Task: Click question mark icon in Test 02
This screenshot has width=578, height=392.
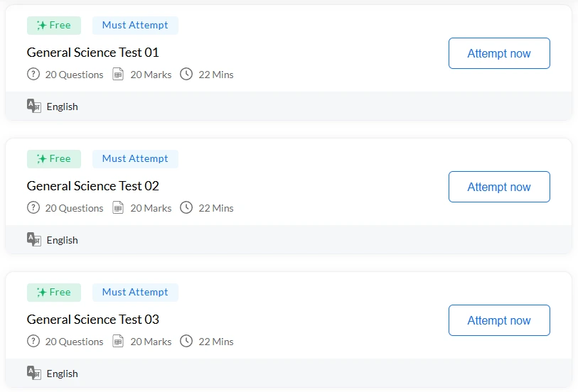Action: pyautogui.click(x=33, y=208)
